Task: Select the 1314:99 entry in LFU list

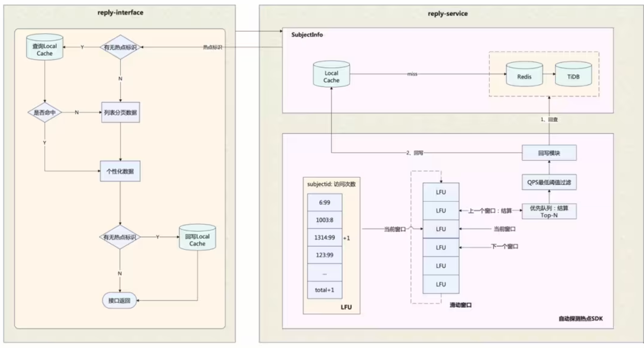Action: 325,238
